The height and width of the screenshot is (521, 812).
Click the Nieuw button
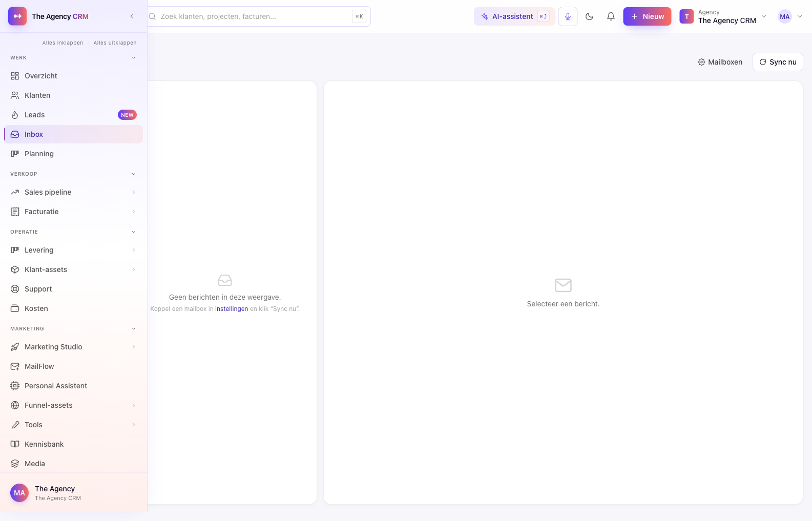tap(647, 16)
